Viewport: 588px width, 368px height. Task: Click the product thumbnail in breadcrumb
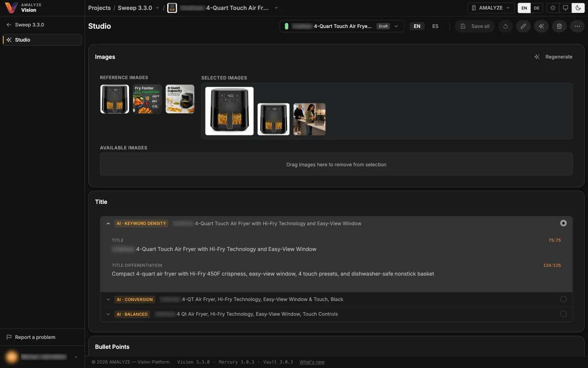click(x=172, y=8)
